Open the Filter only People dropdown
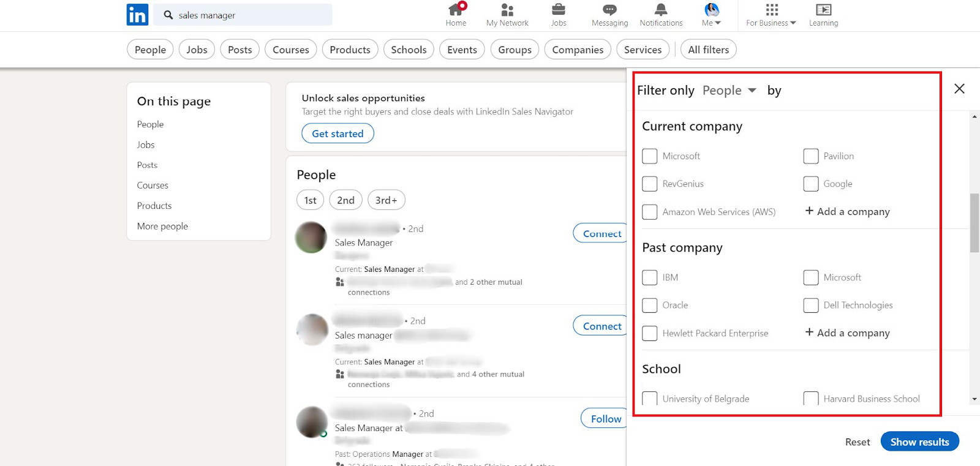The height and width of the screenshot is (466, 980). point(729,91)
